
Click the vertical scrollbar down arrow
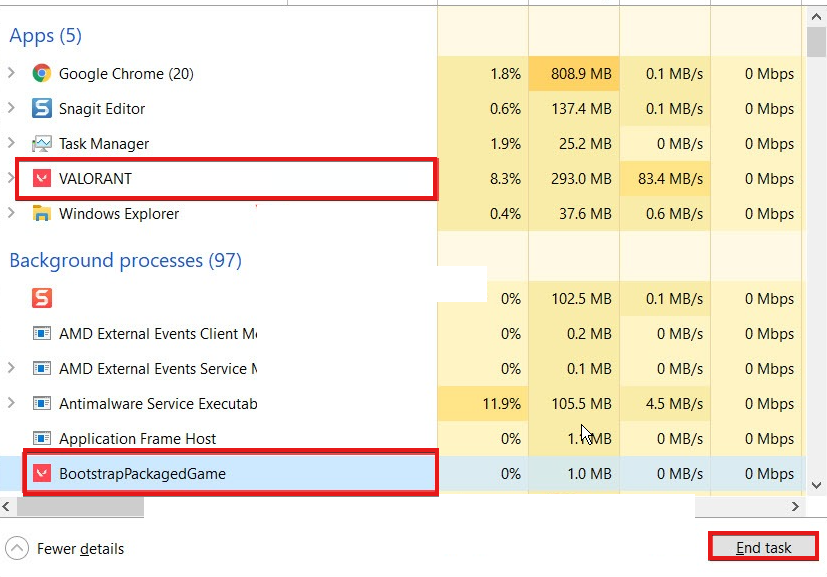pos(816,485)
